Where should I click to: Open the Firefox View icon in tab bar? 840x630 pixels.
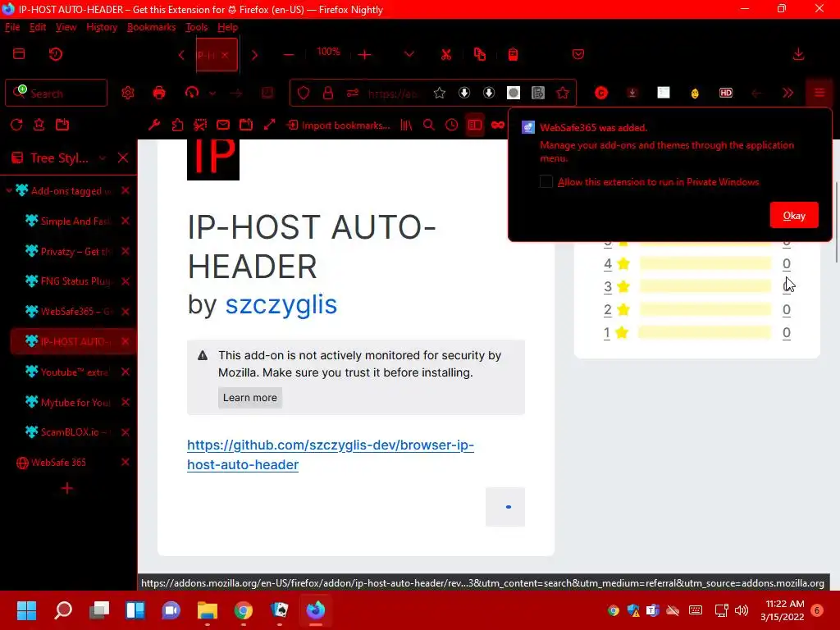pos(19,54)
